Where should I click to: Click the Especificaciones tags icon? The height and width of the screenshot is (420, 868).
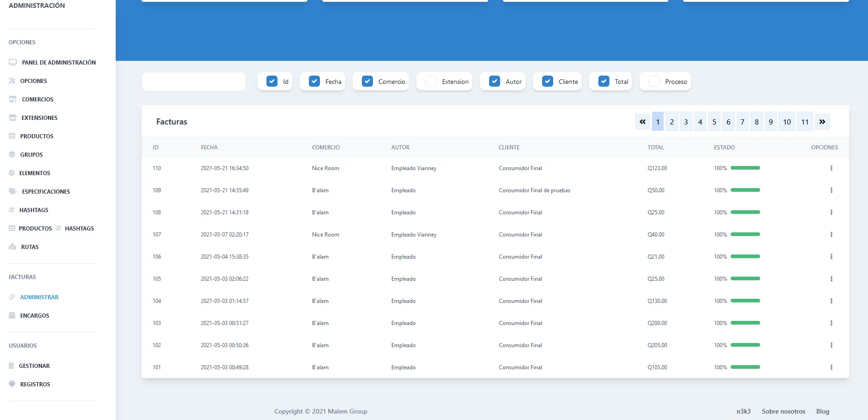[x=13, y=191]
